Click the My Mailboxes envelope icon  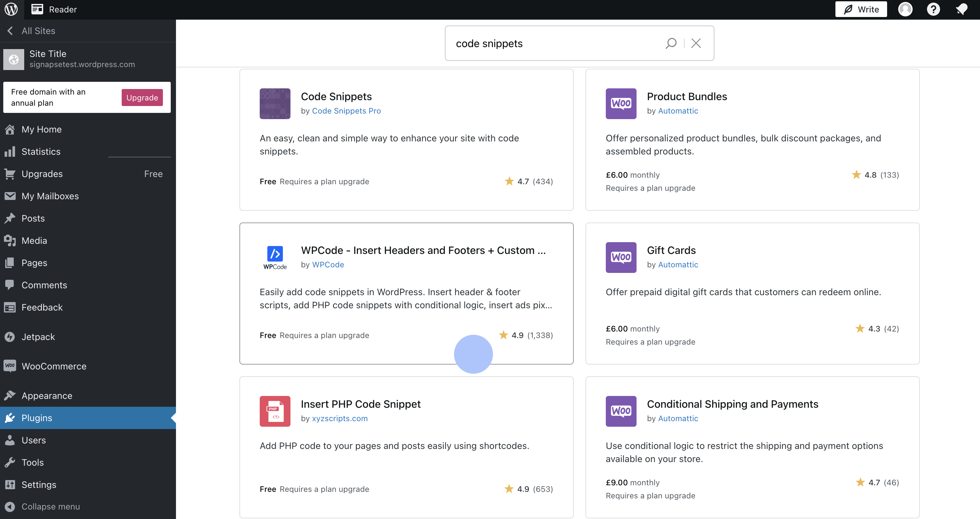click(10, 196)
